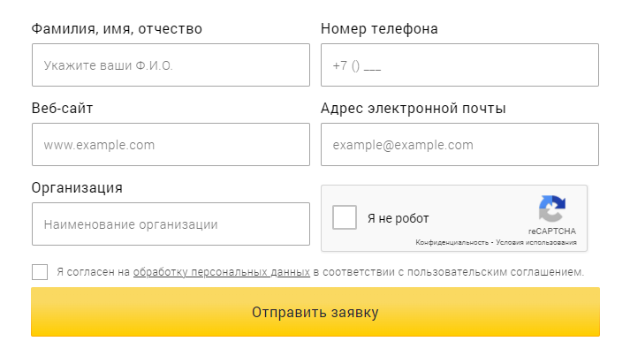Click the "пользовательским соглашением" consent text
The height and width of the screenshot is (364, 630).
point(497,272)
